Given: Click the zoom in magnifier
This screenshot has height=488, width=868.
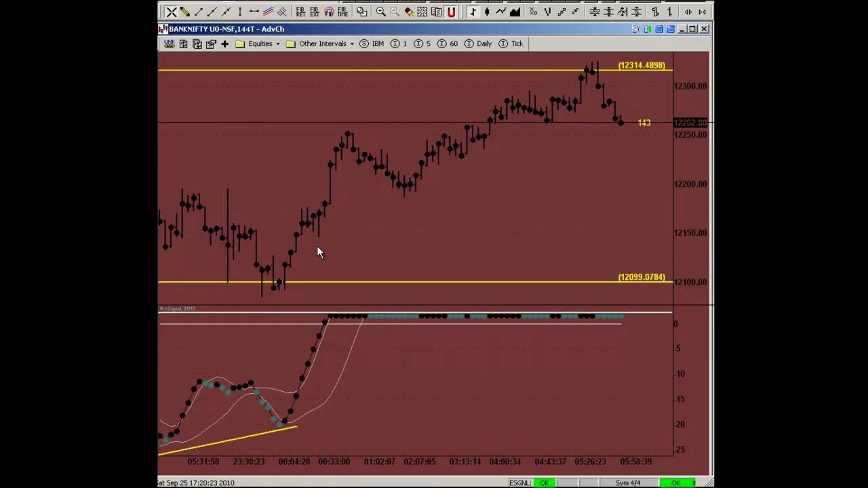Looking at the screenshot, I should [x=381, y=12].
